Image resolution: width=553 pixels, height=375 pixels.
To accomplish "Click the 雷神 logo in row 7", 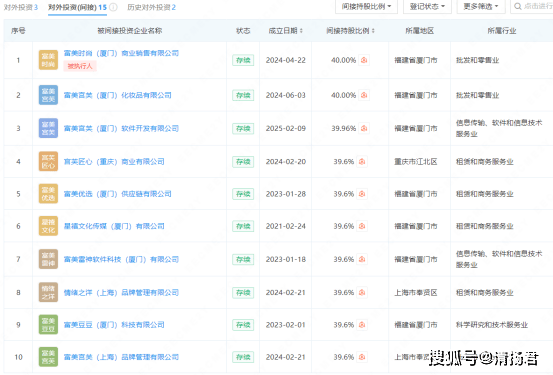I will 48,259.
